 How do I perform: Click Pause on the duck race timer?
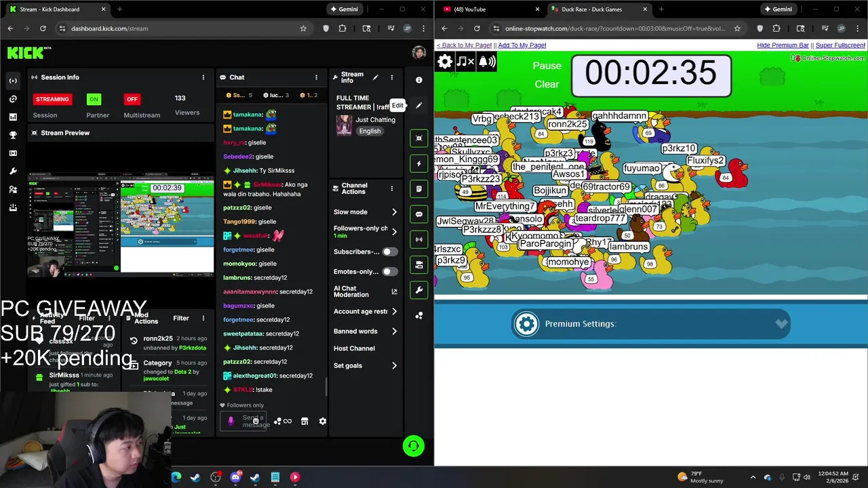pyautogui.click(x=547, y=66)
